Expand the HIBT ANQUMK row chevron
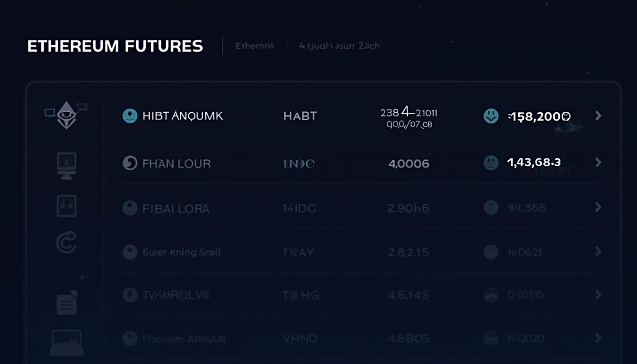Viewport: 637px width, 364px height. click(598, 116)
